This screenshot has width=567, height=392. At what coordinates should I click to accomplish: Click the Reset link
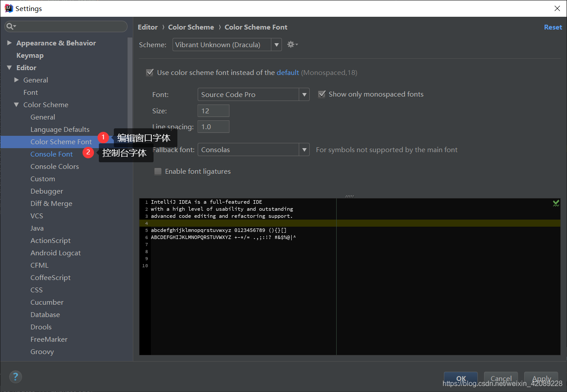(x=553, y=27)
